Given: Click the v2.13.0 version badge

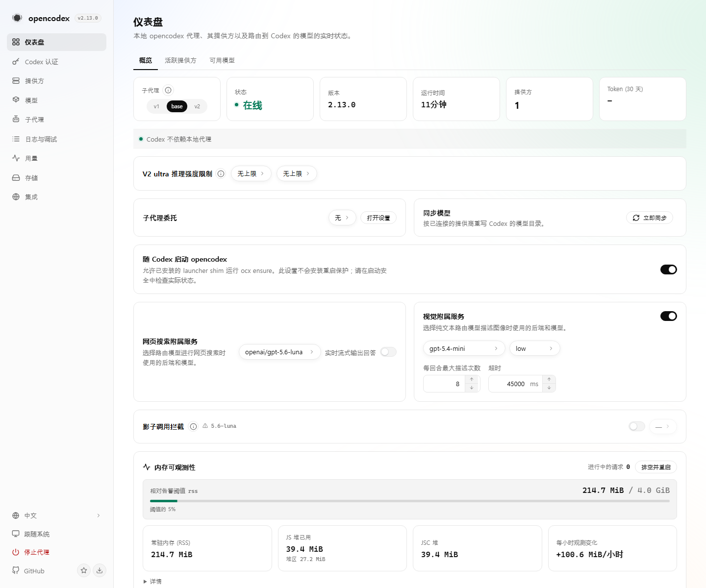Looking at the screenshot, I should (88, 18).
